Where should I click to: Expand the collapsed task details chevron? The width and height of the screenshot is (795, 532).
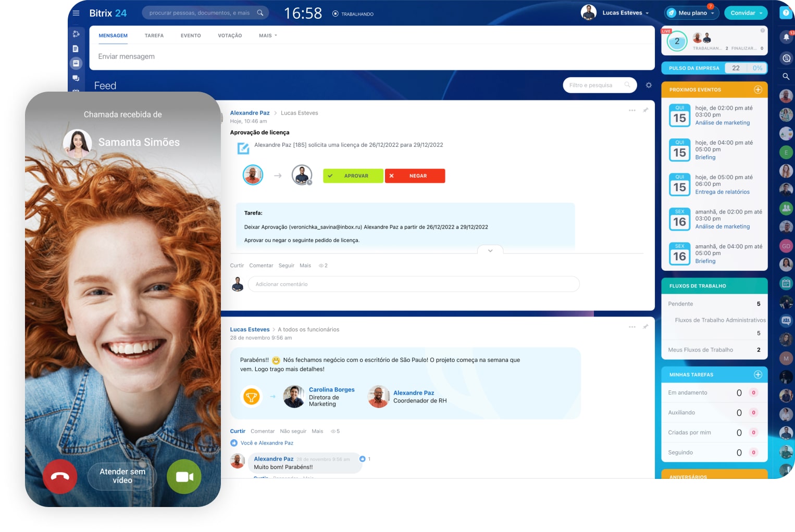(490, 250)
